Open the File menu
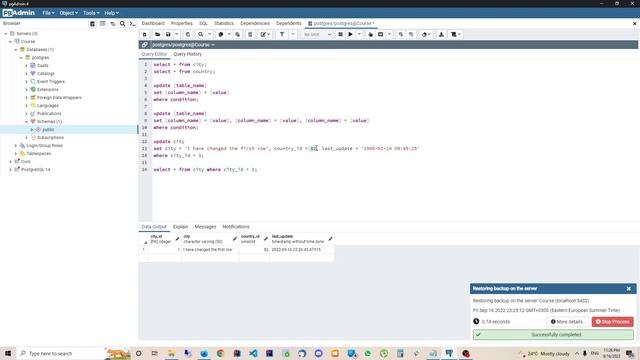640x360 pixels. click(x=48, y=13)
